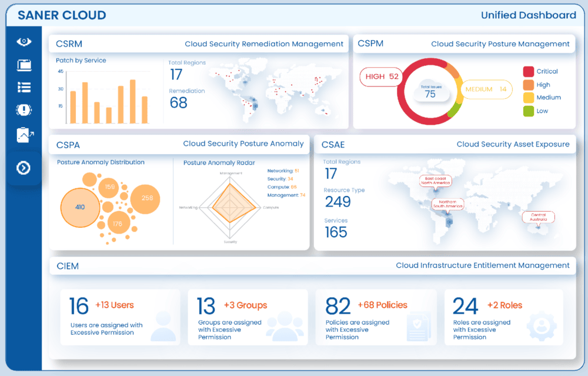The width and height of the screenshot is (588, 376).
Task: Click the 159 anomaly bubble
Action: [x=109, y=187]
